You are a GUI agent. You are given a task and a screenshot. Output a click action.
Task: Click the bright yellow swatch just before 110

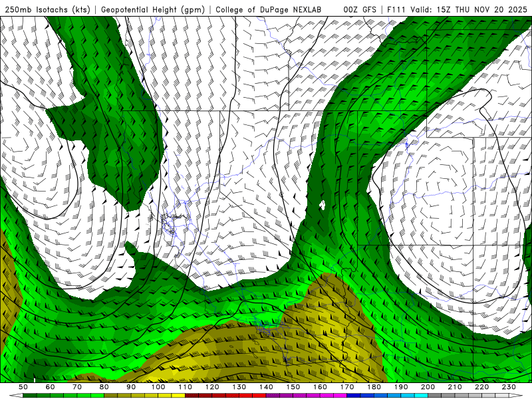[x=178, y=395]
